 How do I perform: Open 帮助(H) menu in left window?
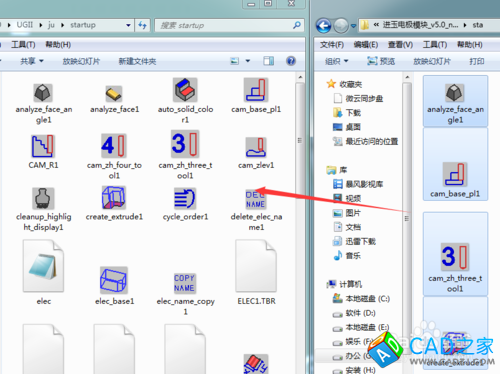pyautogui.click(x=58, y=45)
